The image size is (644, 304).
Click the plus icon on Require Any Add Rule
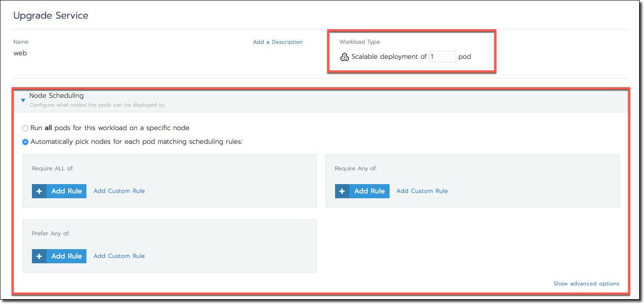click(342, 191)
